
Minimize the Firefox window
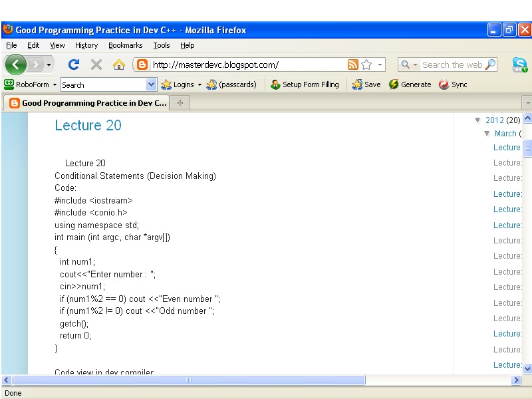point(494,30)
